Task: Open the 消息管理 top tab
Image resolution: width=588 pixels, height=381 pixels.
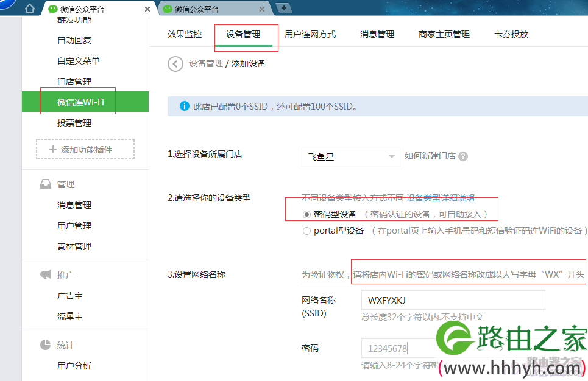Action: pos(377,35)
